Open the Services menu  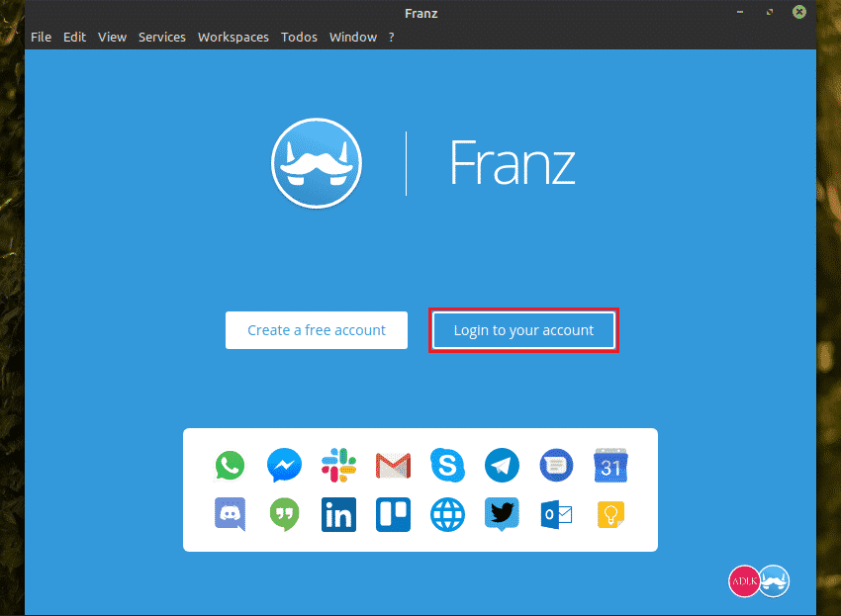point(162,37)
